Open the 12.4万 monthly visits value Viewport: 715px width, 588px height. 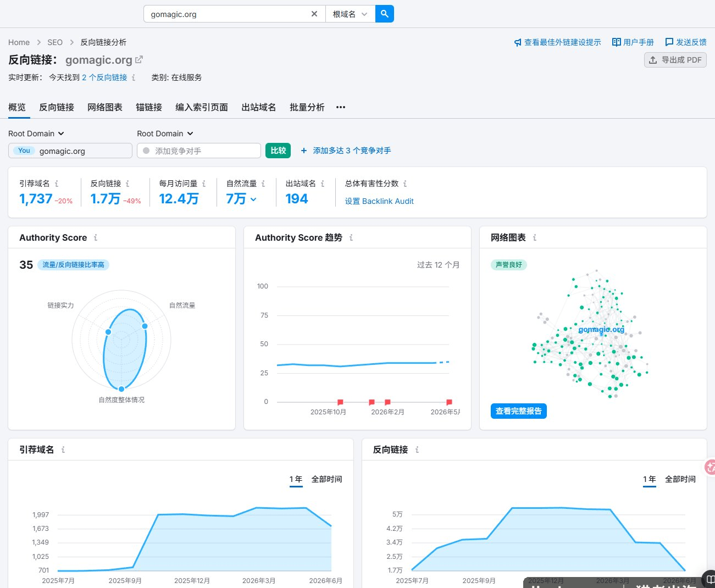(x=179, y=199)
